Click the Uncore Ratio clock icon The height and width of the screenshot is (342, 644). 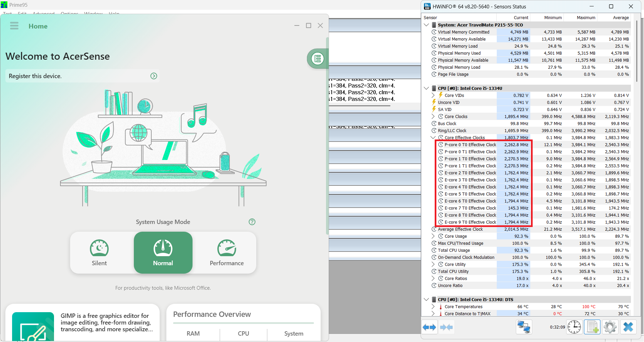click(x=434, y=285)
